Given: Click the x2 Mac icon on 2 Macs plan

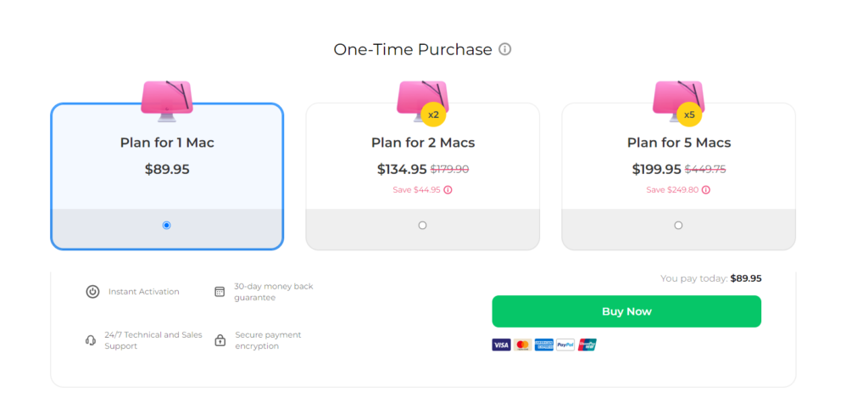Looking at the screenshot, I should tap(422, 100).
